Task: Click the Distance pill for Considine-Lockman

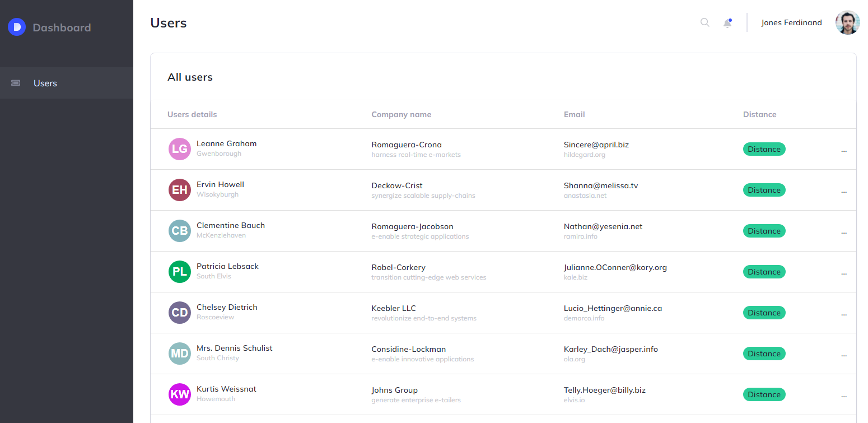Action: (x=764, y=353)
